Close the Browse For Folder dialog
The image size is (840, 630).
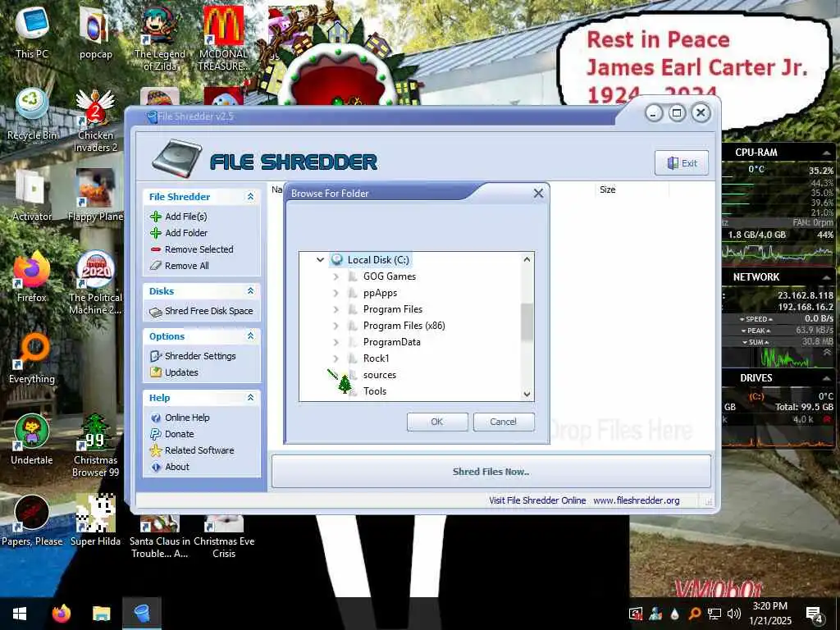pos(538,194)
